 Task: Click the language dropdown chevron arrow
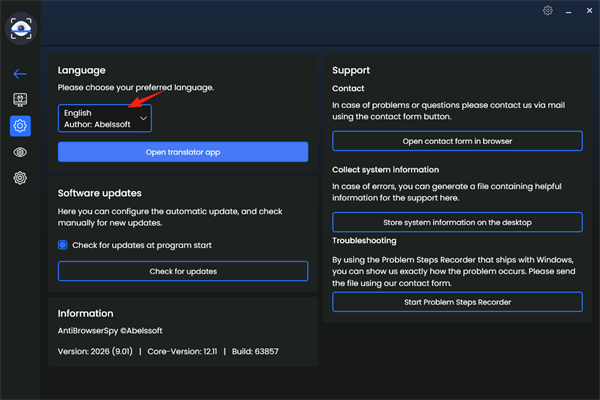(x=143, y=119)
